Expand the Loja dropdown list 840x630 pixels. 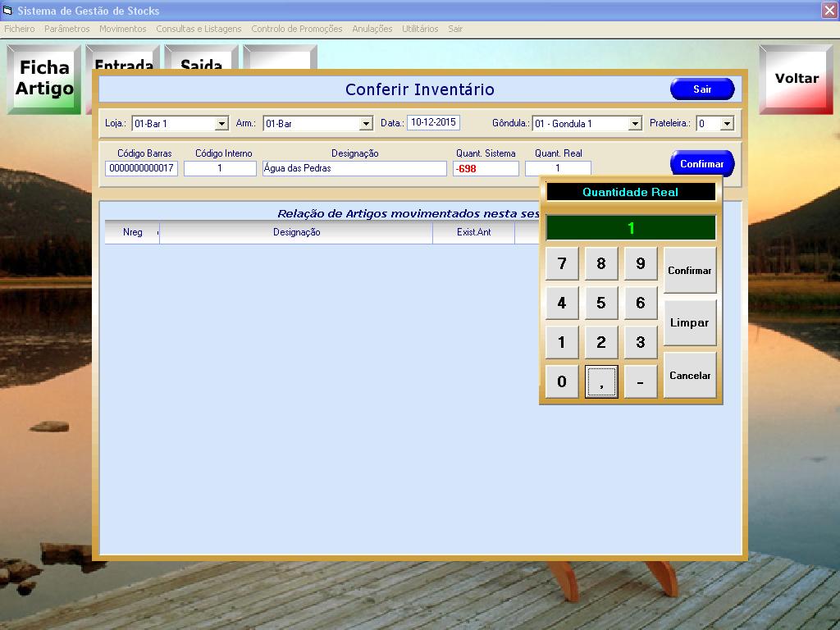tap(221, 124)
